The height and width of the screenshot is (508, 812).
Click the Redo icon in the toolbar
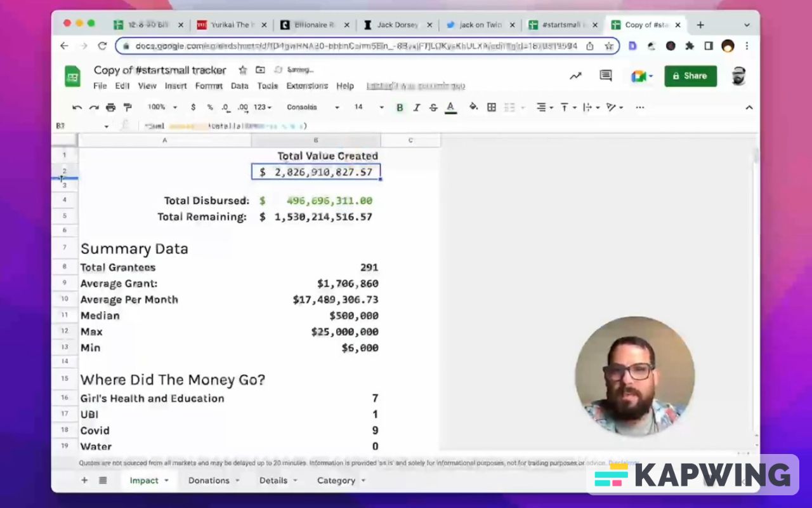94,107
